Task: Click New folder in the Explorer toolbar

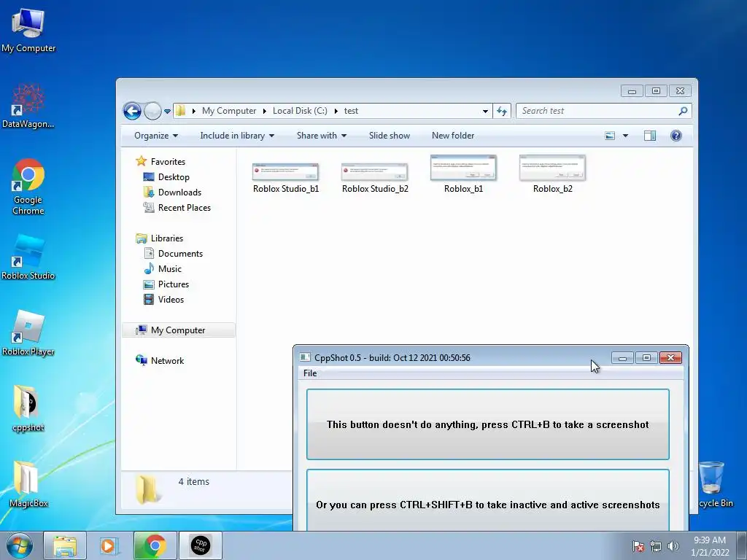Action: pos(453,136)
